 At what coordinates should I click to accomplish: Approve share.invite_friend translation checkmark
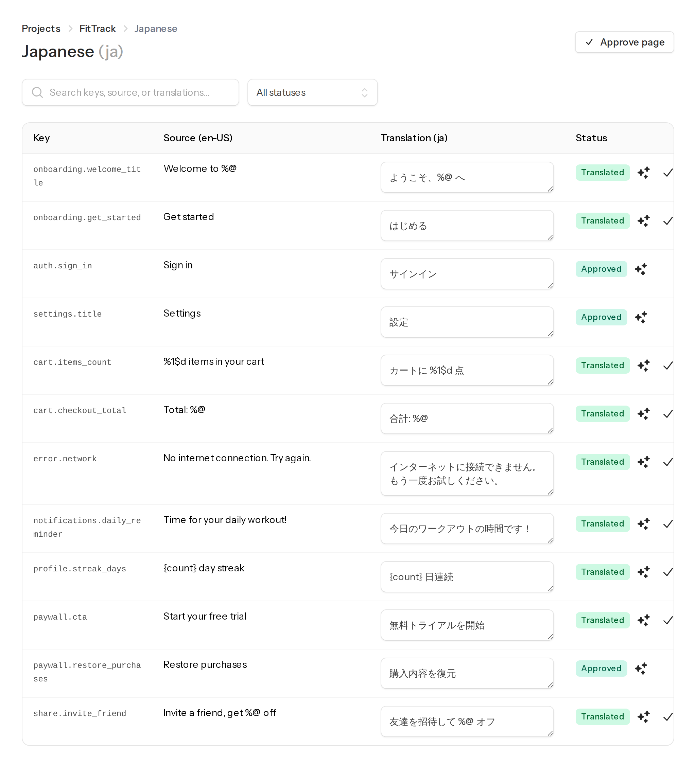[x=667, y=717]
